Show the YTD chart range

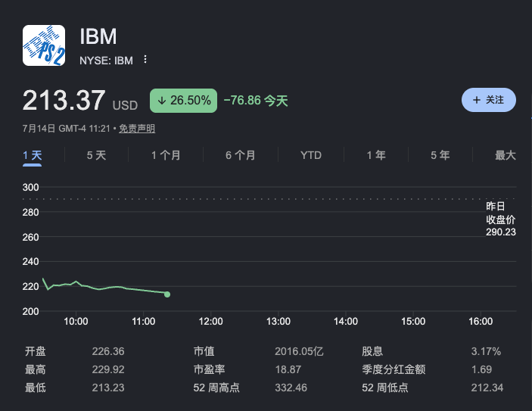pyautogui.click(x=311, y=155)
